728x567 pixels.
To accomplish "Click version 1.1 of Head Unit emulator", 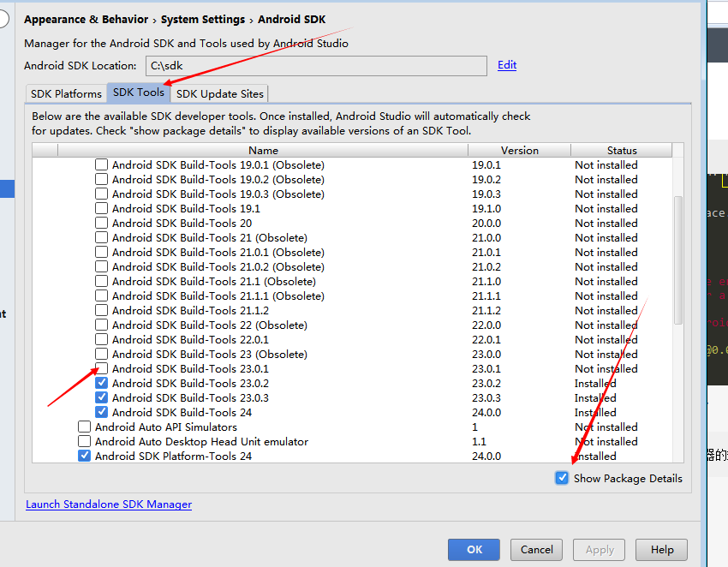I will 479,442.
